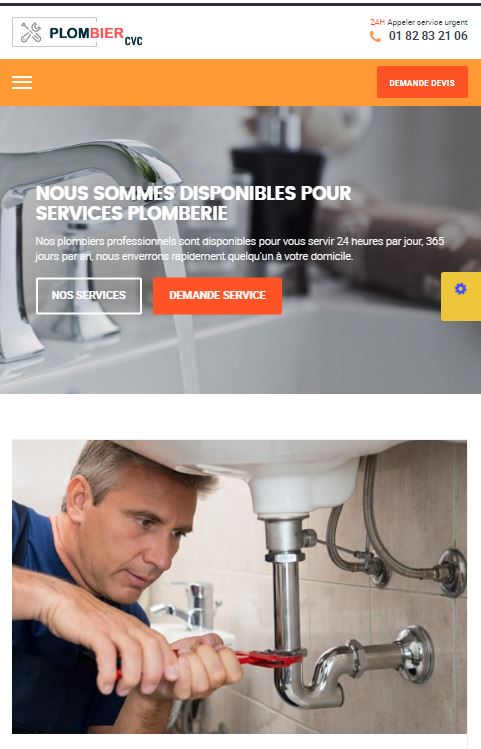Select the 'Appeler service urgent' label

point(428,22)
